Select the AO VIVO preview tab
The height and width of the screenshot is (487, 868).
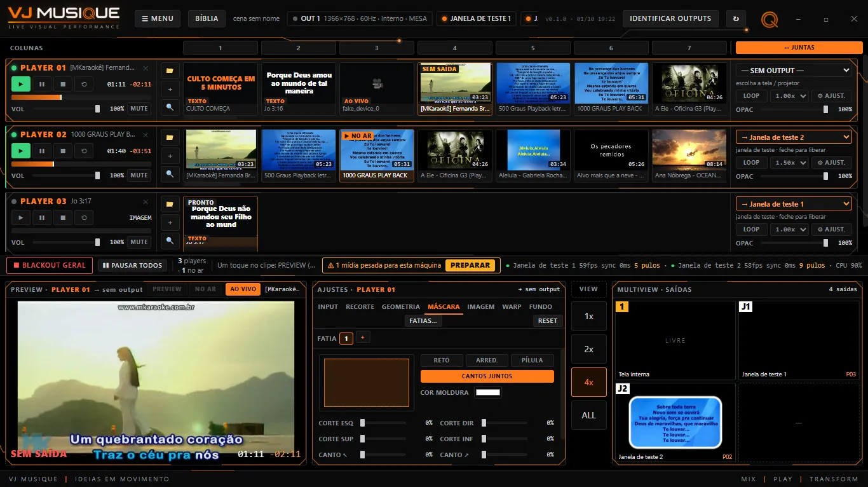[243, 289]
